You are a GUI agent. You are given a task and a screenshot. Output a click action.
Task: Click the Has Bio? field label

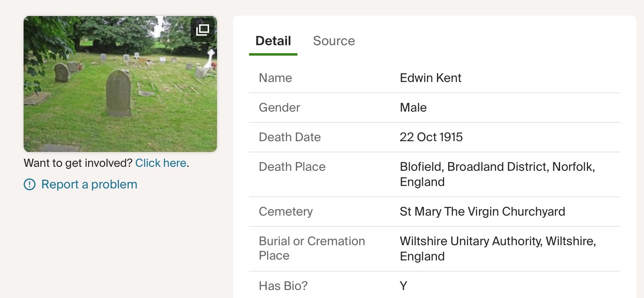click(x=283, y=286)
